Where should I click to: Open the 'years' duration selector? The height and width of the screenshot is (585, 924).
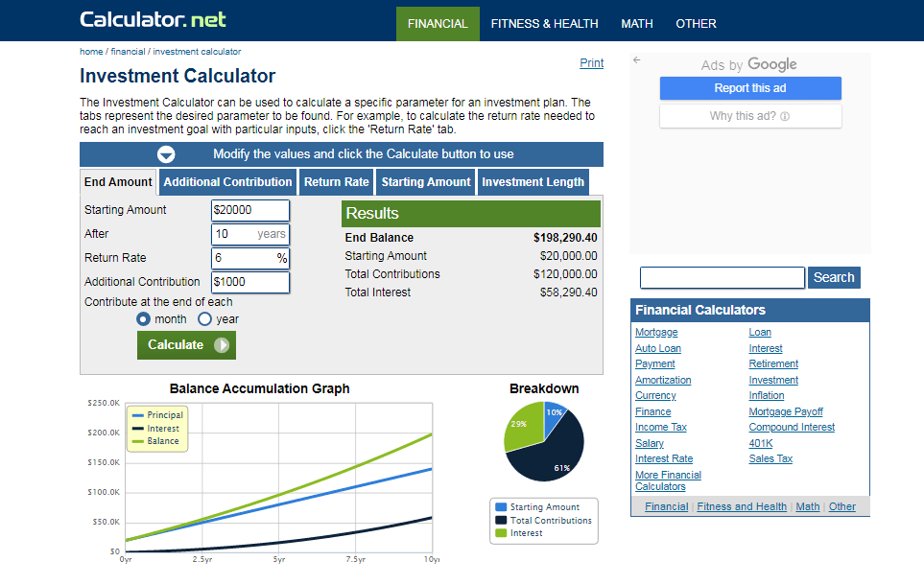tap(273, 233)
